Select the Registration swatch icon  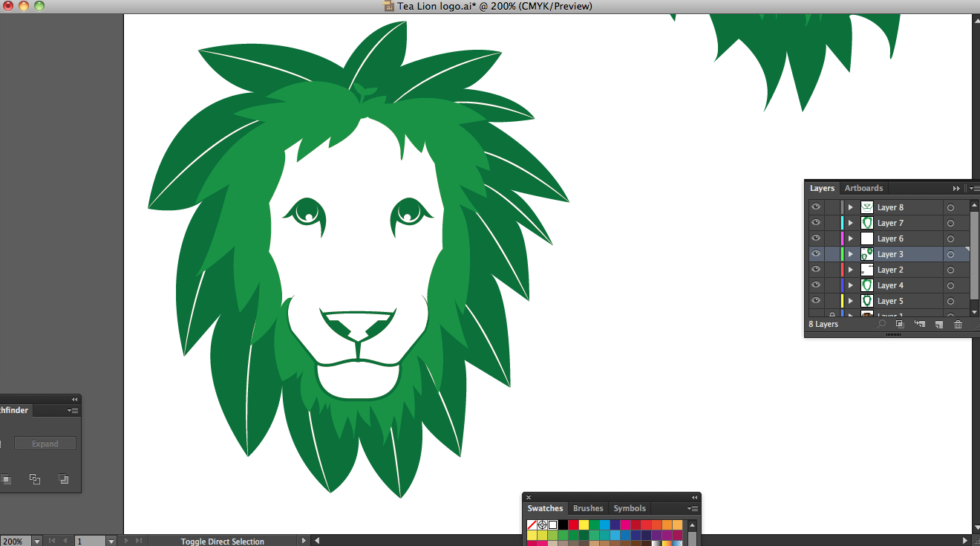[542, 525]
